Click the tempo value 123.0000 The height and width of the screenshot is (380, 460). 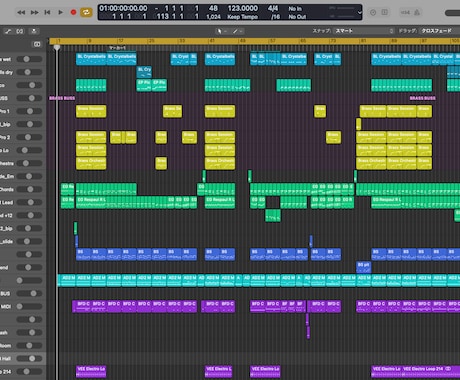(x=242, y=8)
